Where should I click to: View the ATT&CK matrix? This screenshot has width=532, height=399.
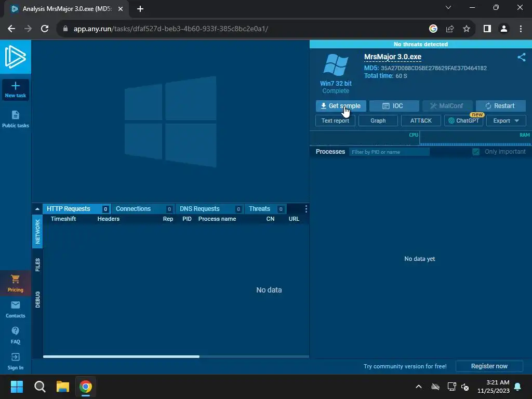pos(421,121)
